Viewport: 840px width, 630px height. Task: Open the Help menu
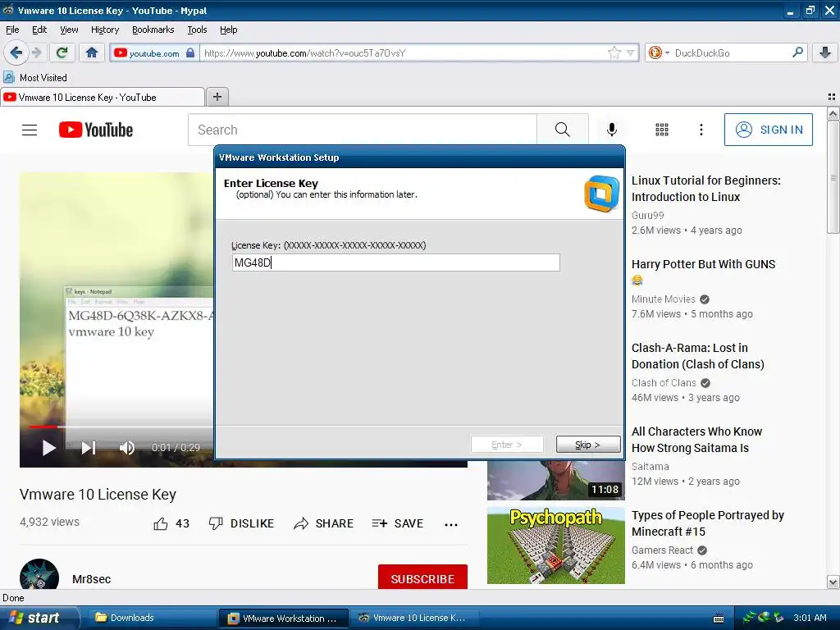pos(228,30)
